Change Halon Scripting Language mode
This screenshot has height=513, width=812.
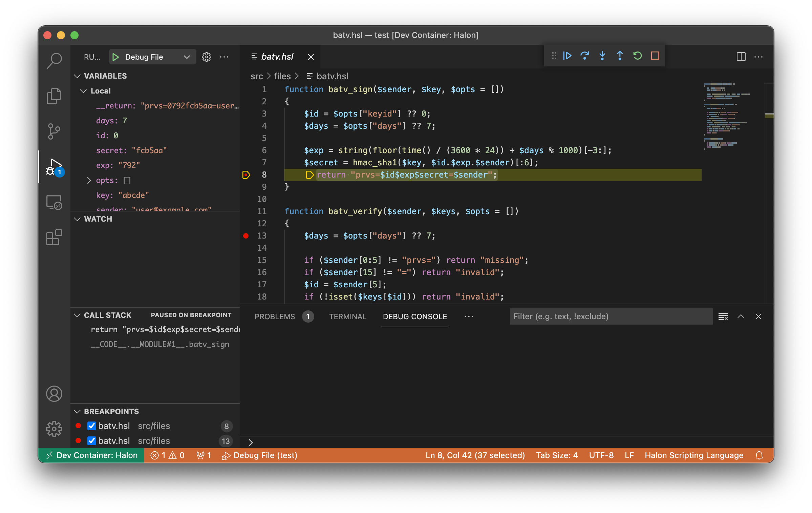pyautogui.click(x=694, y=455)
